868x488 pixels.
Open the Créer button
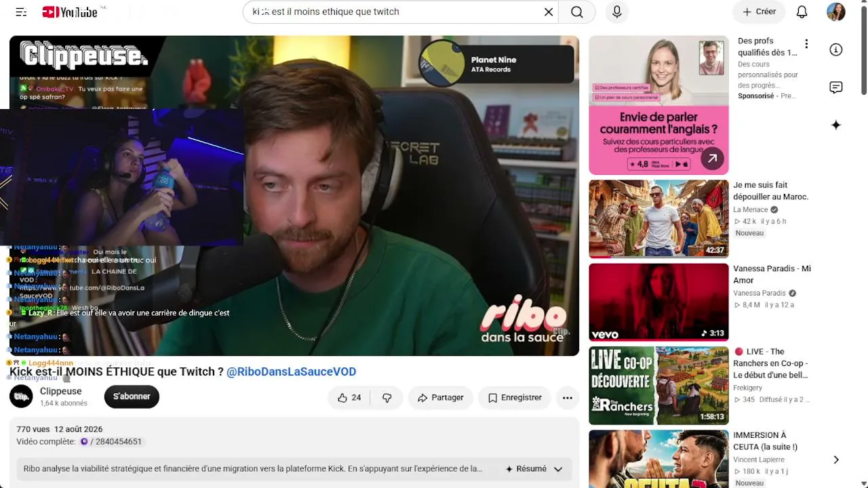759,12
